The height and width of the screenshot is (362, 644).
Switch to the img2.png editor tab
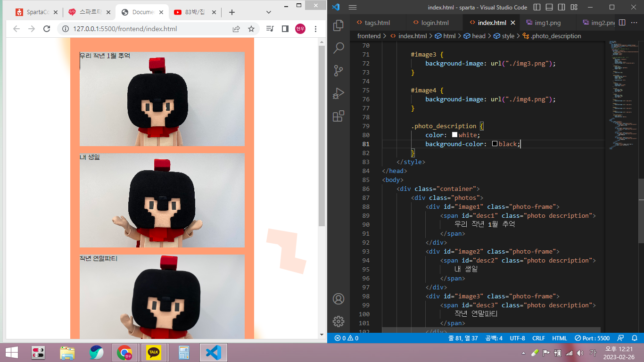597,23
